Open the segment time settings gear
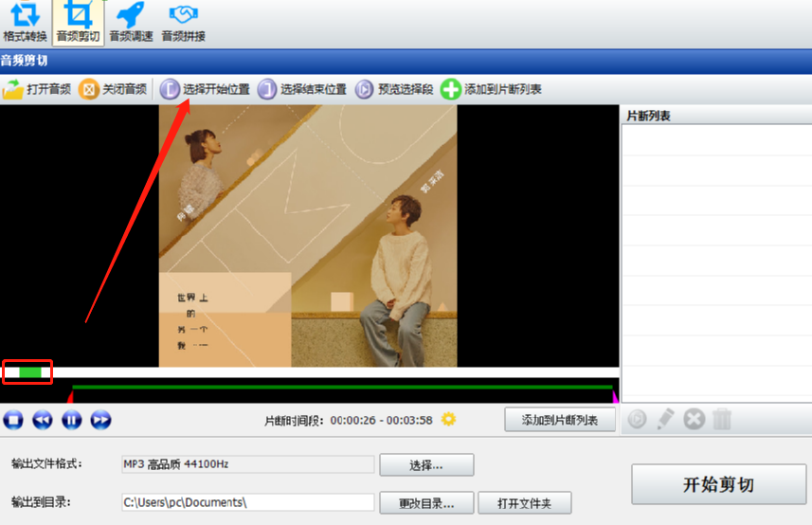This screenshot has height=525, width=812. click(448, 419)
